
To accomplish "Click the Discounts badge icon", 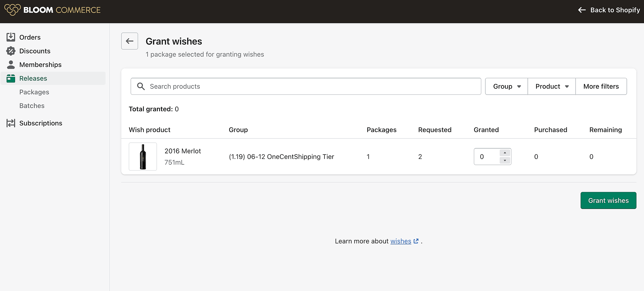I will coord(11,51).
